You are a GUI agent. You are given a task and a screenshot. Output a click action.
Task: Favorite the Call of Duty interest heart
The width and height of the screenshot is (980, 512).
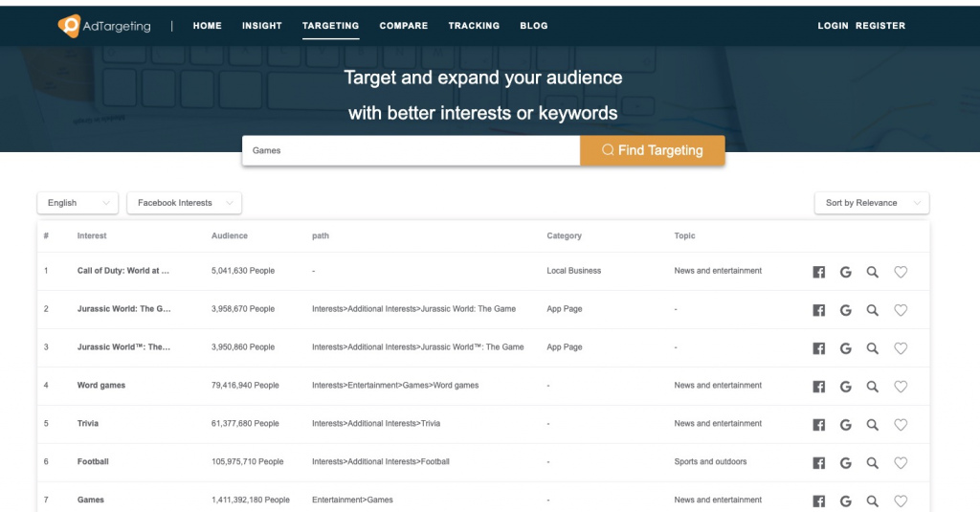click(x=901, y=272)
